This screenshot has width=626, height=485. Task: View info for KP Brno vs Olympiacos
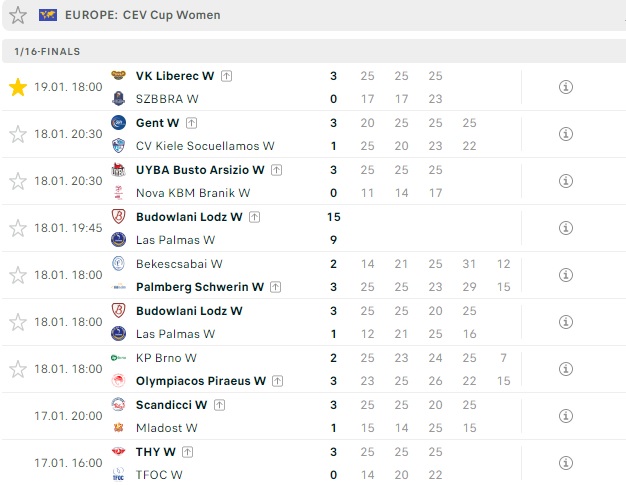566,369
